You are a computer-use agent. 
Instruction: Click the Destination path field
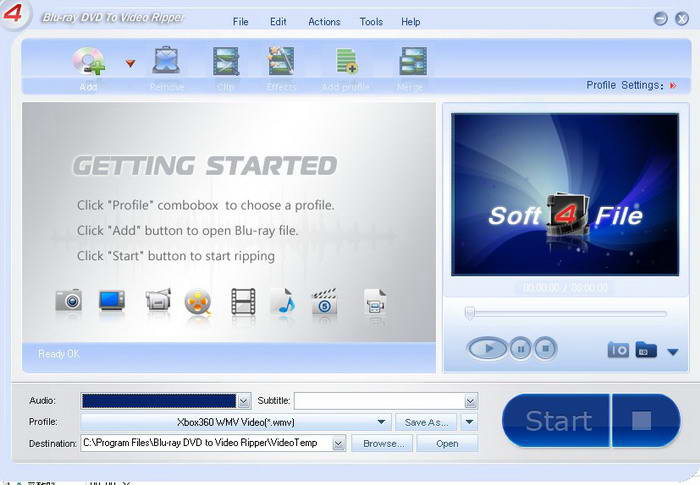click(x=206, y=443)
